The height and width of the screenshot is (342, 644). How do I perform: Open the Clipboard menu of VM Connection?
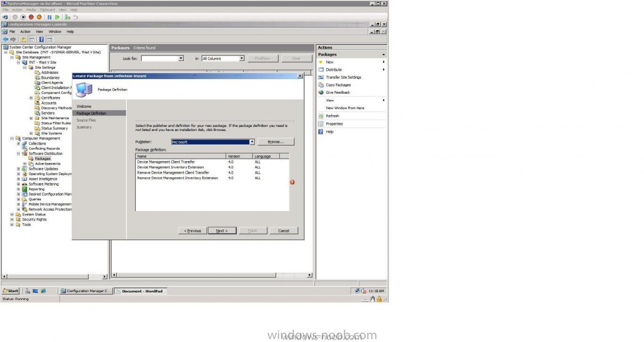click(47, 10)
